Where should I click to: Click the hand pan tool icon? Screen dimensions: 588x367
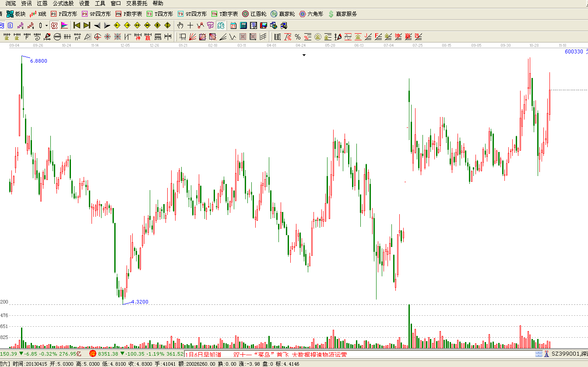click(180, 25)
